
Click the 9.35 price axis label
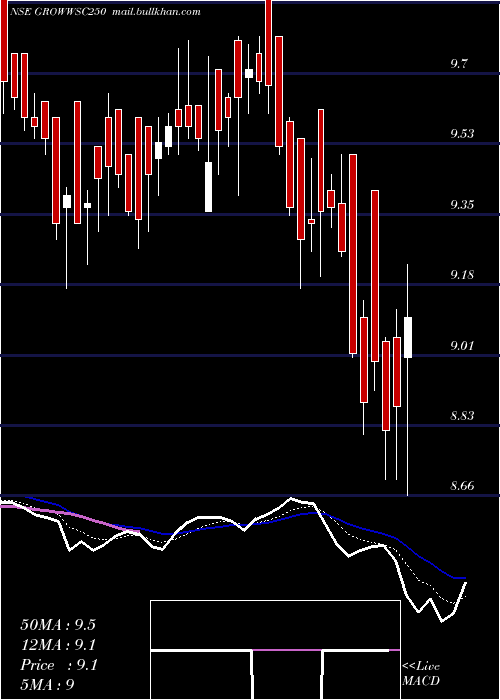coord(462,205)
